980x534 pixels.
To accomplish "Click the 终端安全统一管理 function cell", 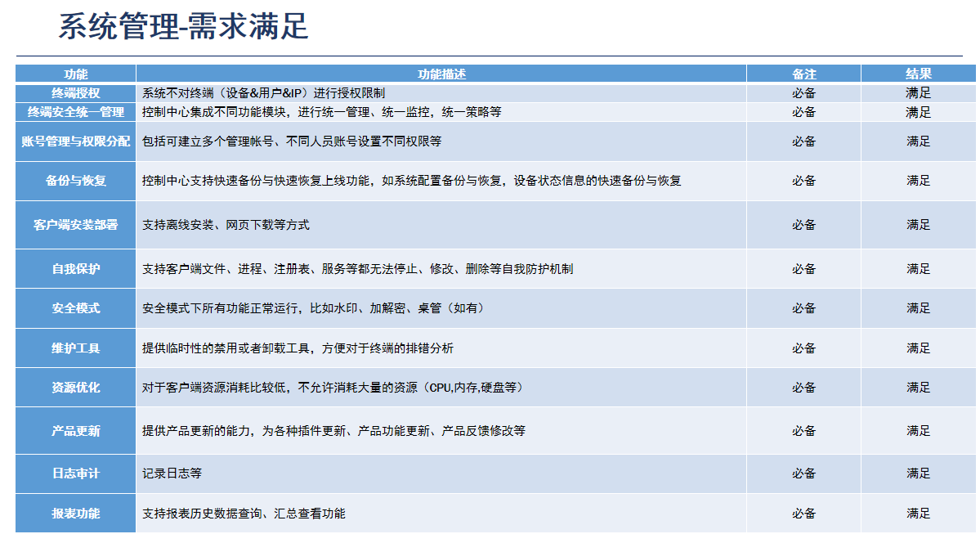I will (76, 112).
